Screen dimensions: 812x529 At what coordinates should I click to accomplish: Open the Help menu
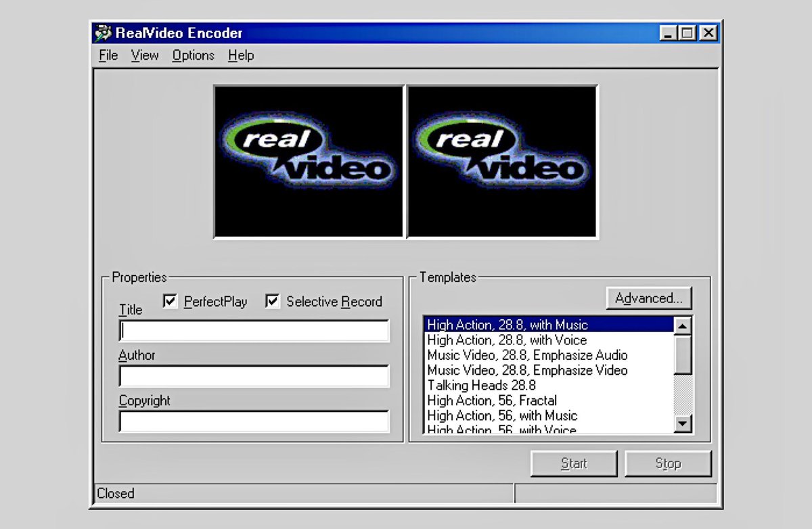coord(241,55)
